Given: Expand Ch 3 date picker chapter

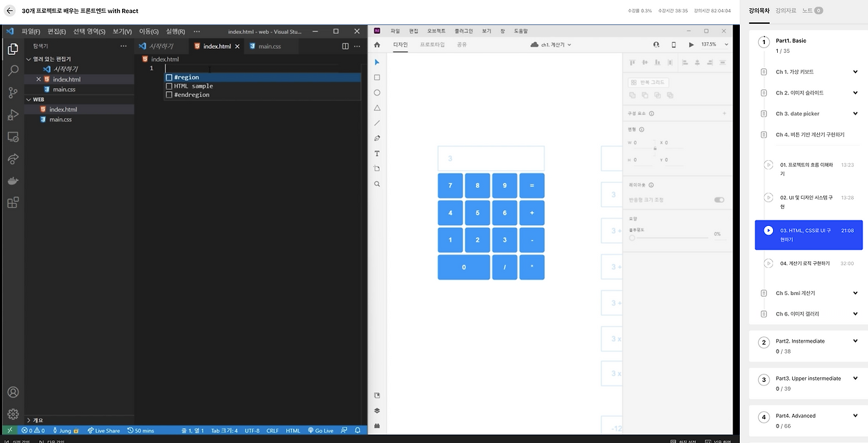Looking at the screenshot, I should pyautogui.click(x=854, y=114).
